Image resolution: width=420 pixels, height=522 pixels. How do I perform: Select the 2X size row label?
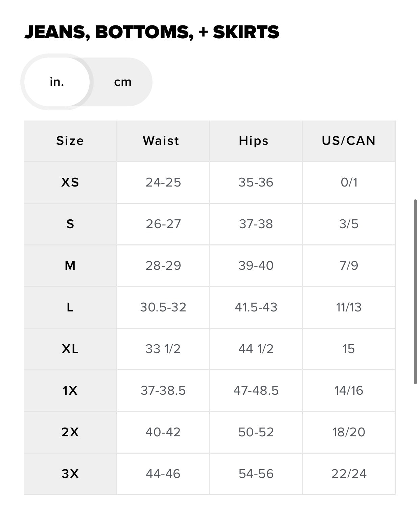pos(70,432)
